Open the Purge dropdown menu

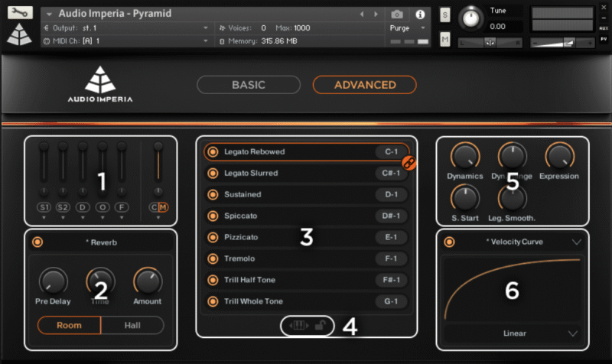click(407, 28)
